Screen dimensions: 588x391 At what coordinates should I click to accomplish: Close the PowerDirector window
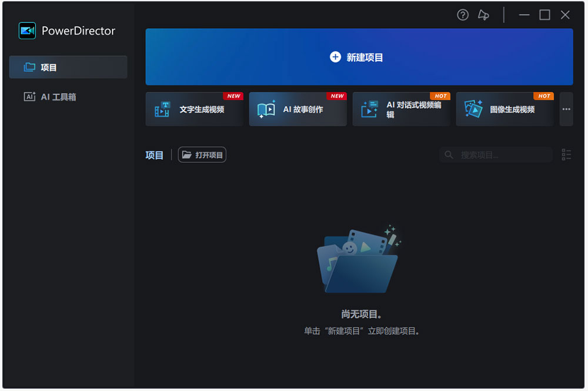pos(565,15)
